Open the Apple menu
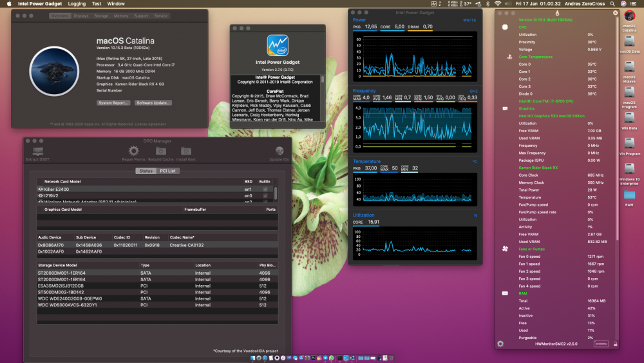This screenshot has width=644, height=363. (8, 4)
